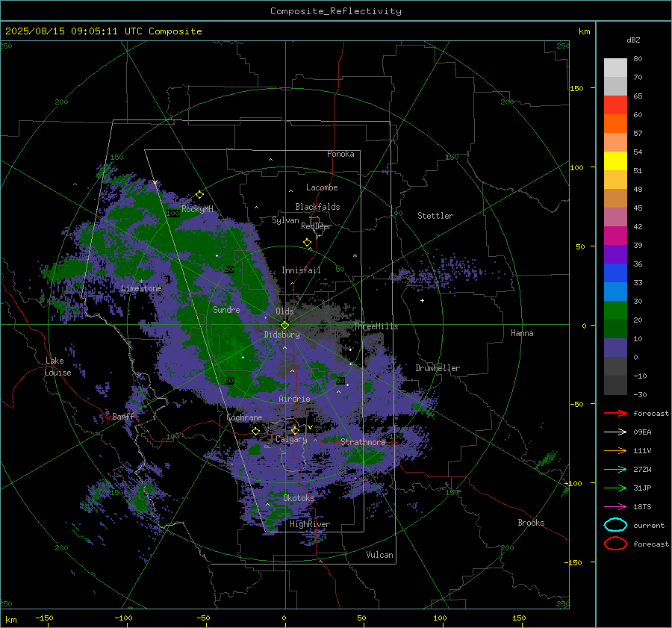Click the Calgary city label
This screenshot has width=672, height=628.
coord(291,439)
